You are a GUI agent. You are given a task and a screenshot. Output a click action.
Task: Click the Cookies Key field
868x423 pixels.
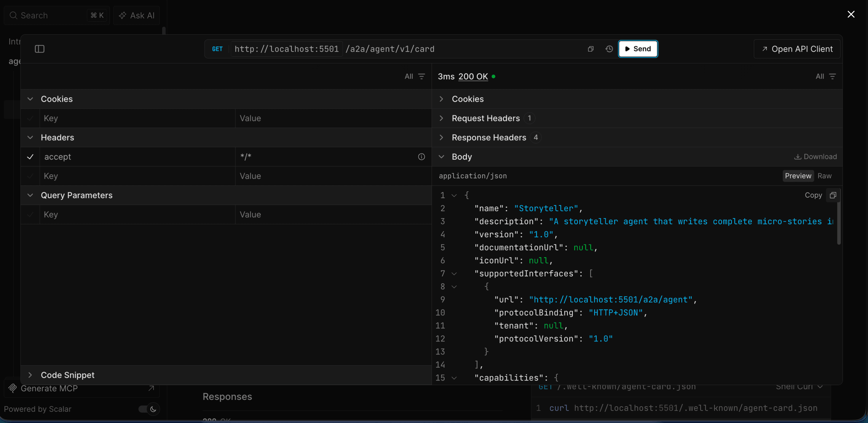pos(138,118)
